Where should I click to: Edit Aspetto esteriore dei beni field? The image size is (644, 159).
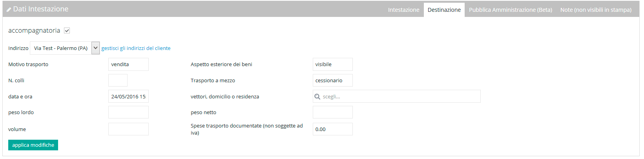point(332,64)
